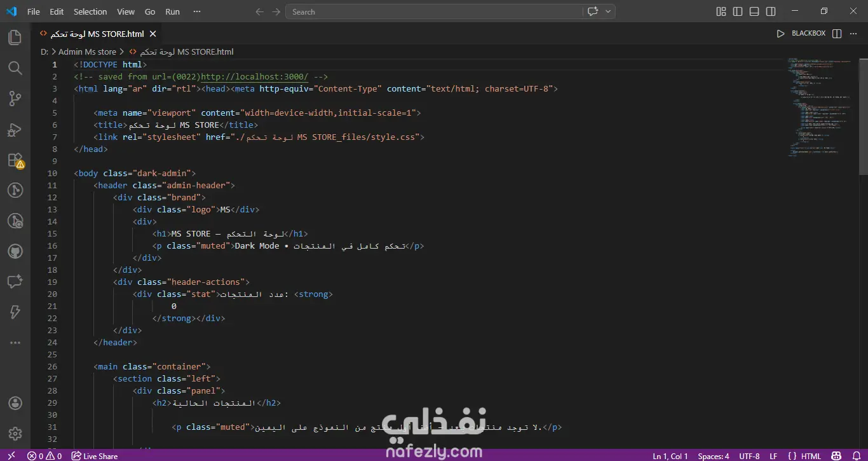Open the Selection menu

(x=90, y=11)
